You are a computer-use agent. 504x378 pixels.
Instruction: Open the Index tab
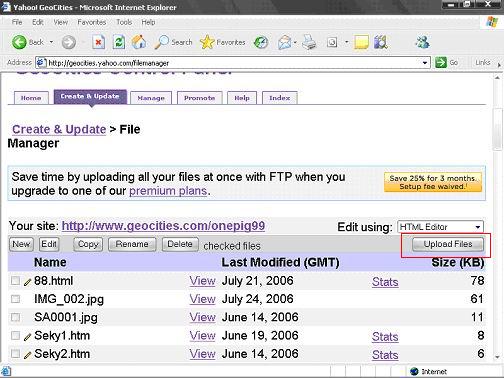(279, 98)
